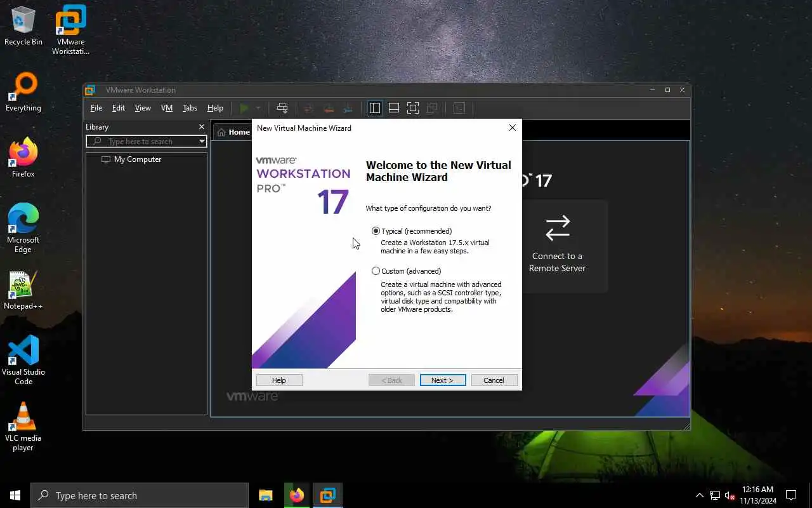
Task: Open Recycle Bin desktop icon
Action: click(x=23, y=27)
